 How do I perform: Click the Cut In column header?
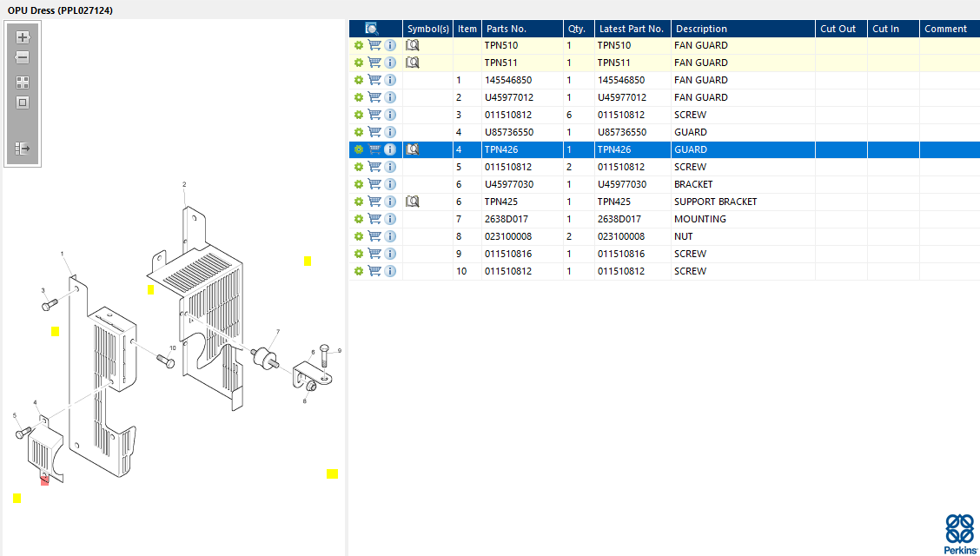pos(893,29)
